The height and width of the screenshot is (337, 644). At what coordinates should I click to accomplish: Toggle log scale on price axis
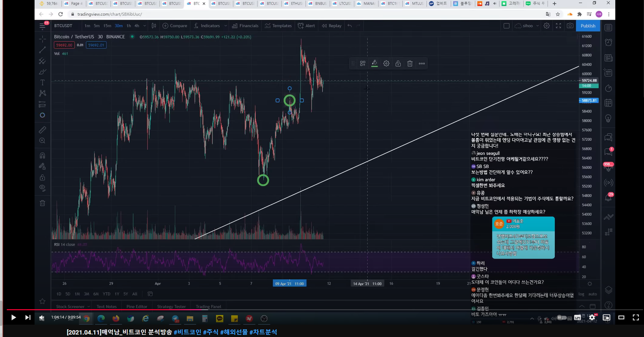click(x=581, y=294)
